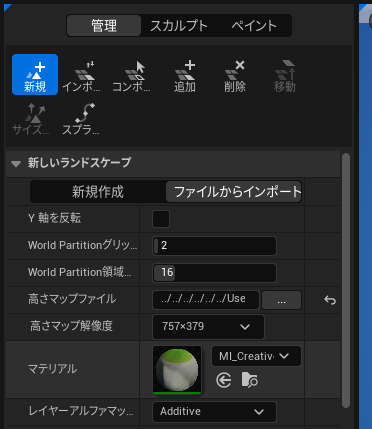Click the material preview thumbnail
372x429 pixels.
pos(177,370)
